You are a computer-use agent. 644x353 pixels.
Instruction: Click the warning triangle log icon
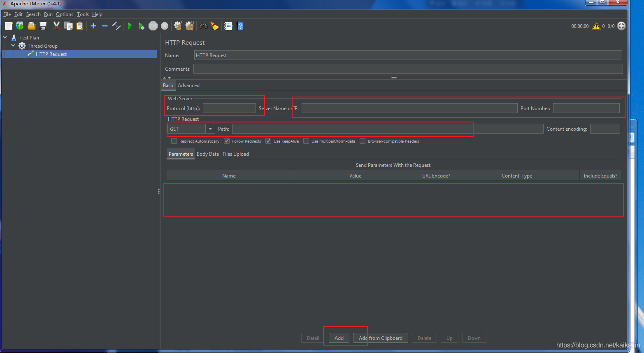click(596, 26)
